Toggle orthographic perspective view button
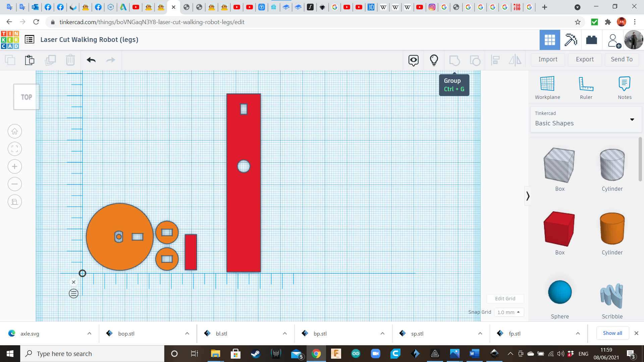Image resolution: width=644 pixels, height=362 pixels. [x=15, y=202]
